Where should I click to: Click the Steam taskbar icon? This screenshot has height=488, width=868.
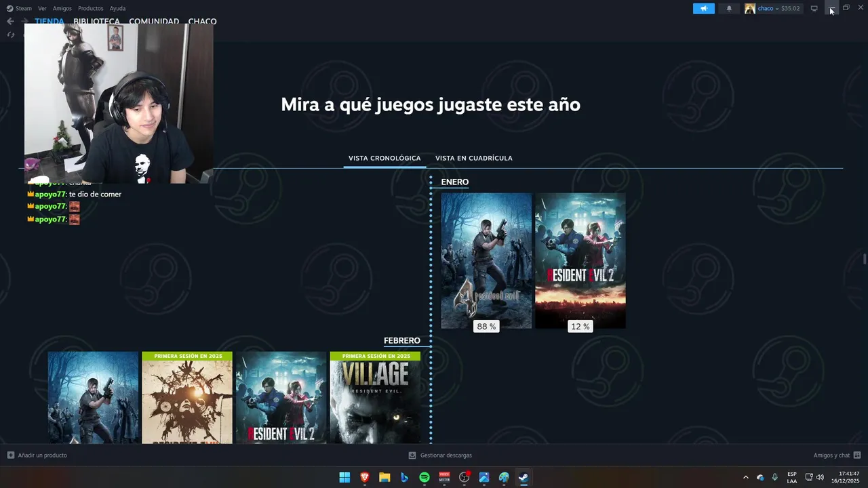pyautogui.click(x=524, y=477)
